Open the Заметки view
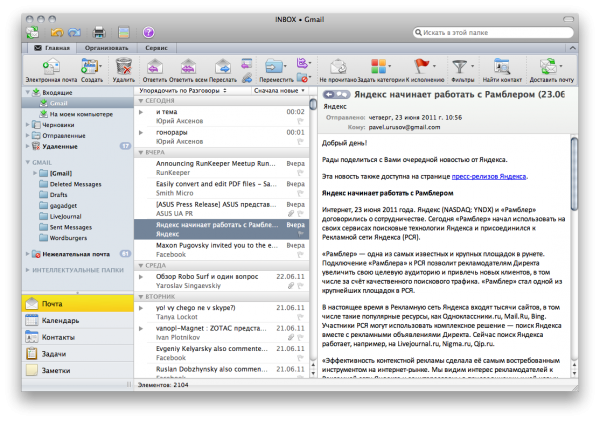Image resolution: width=600 pixels, height=421 pixels. [78, 370]
